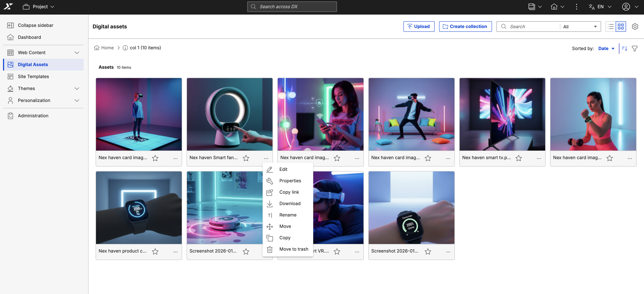
Task: Open more options for fitness woman card
Action: (630, 158)
